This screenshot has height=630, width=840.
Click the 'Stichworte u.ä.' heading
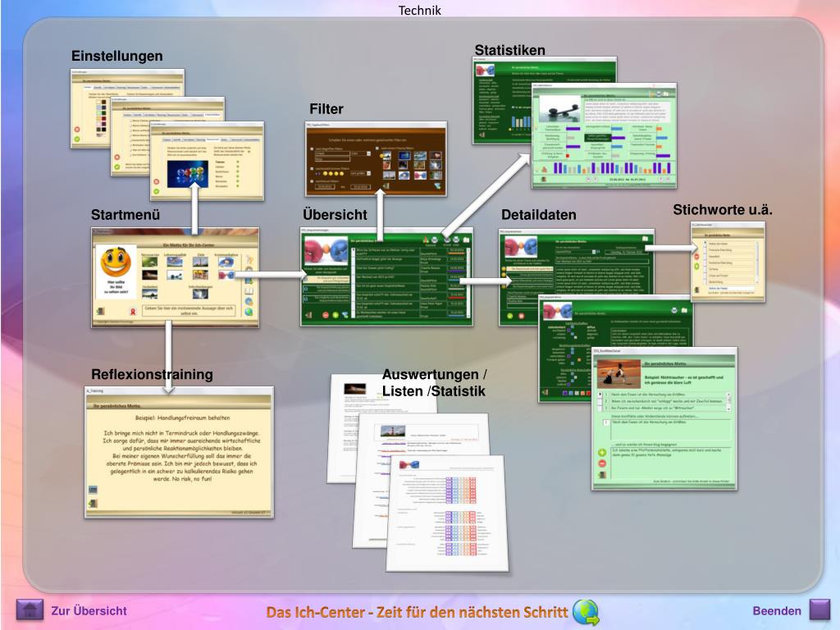point(723,209)
